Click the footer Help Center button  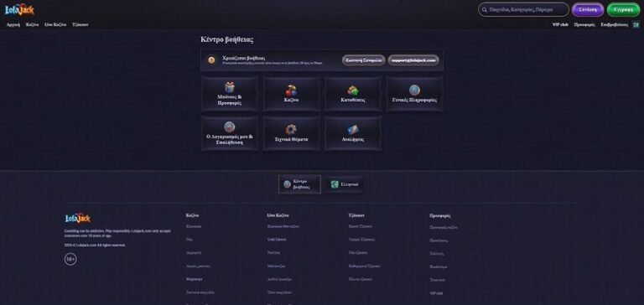click(x=299, y=184)
